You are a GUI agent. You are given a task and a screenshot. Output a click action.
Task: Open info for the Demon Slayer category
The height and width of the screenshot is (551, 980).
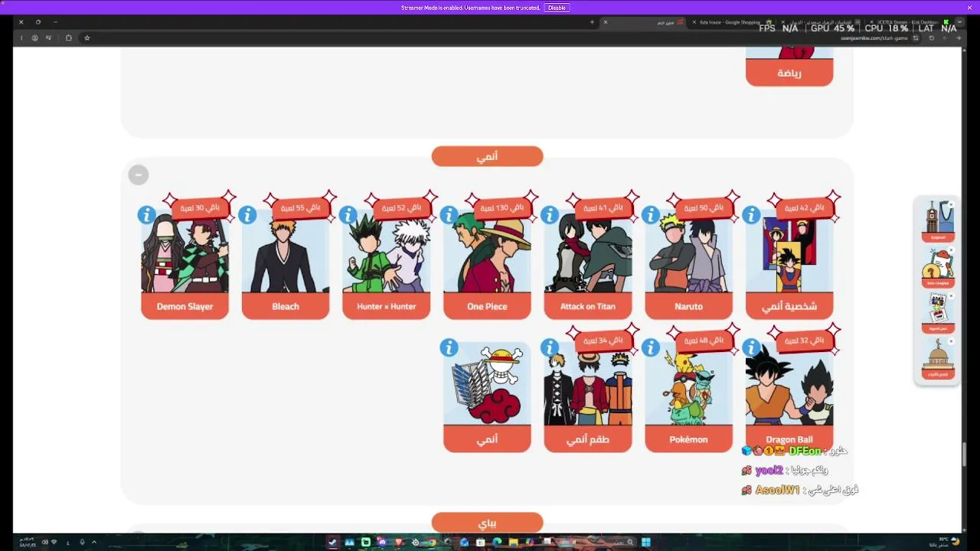click(x=146, y=215)
